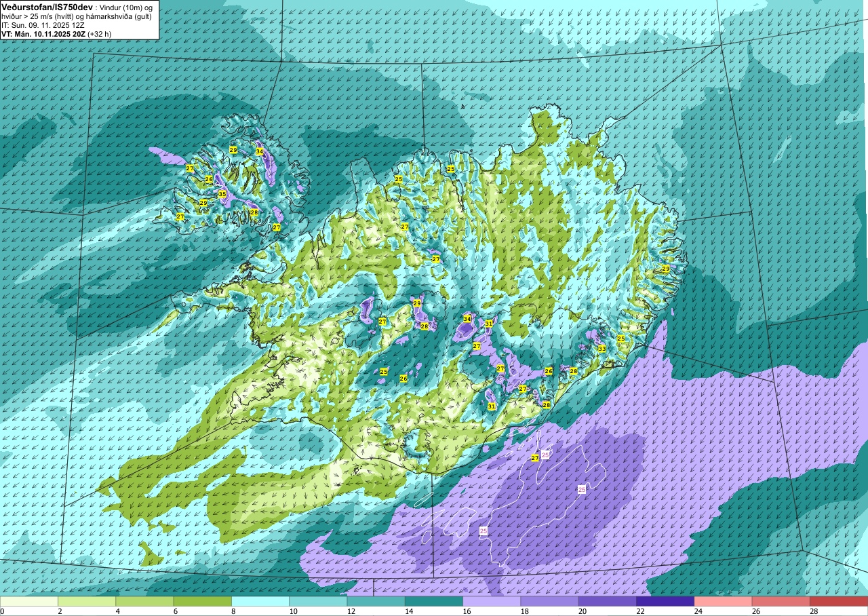Click the legend tick number "0"

pyautogui.click(x=2, y=611)
